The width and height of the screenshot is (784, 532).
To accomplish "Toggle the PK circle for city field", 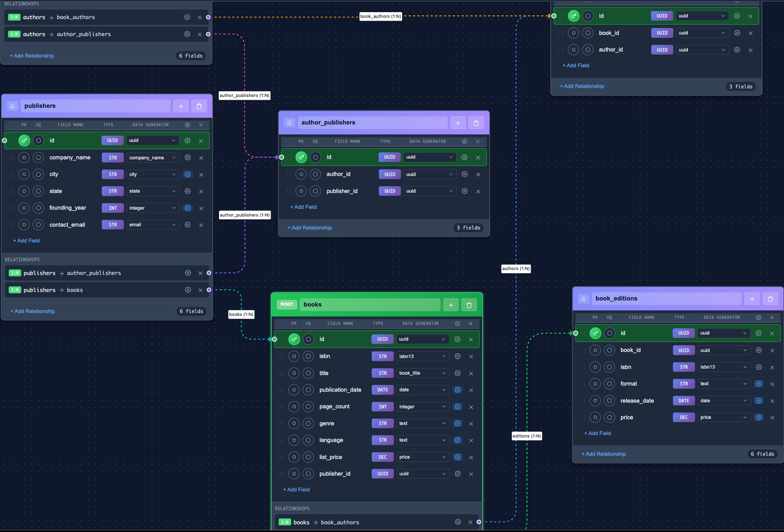I will click(x=24, y=174).
